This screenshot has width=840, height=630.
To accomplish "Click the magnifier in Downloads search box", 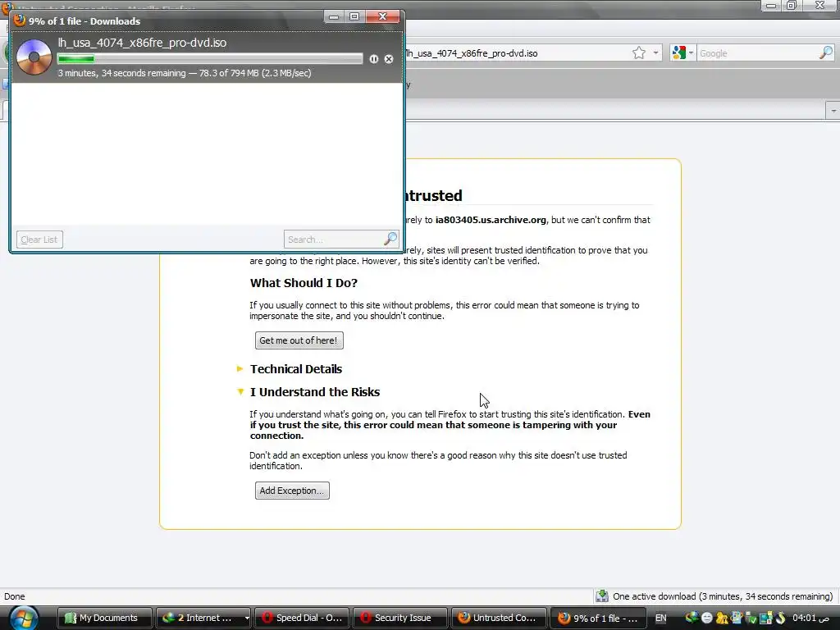I will (x=390, y=239).
